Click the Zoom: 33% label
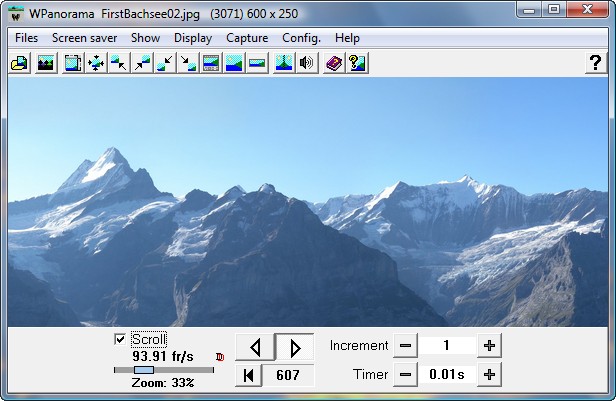Viewport: 616px width, 401px height. coord(163,383)
